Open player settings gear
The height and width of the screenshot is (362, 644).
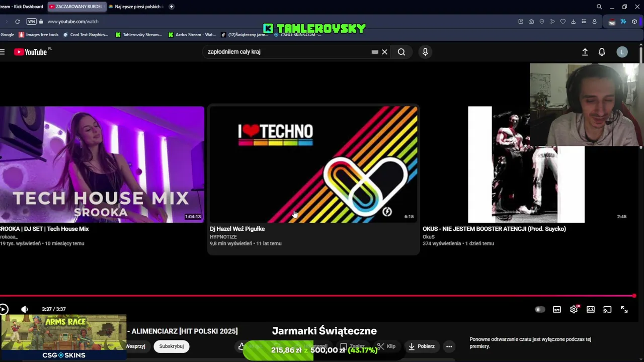pyautogui.click(x=574, y=309)
